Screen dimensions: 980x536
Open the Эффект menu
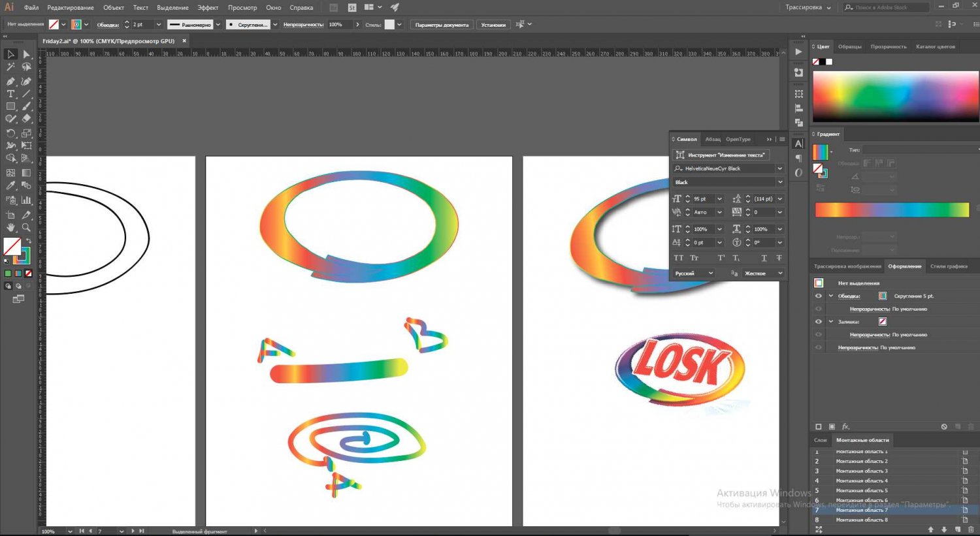click(x=208, y=8)
